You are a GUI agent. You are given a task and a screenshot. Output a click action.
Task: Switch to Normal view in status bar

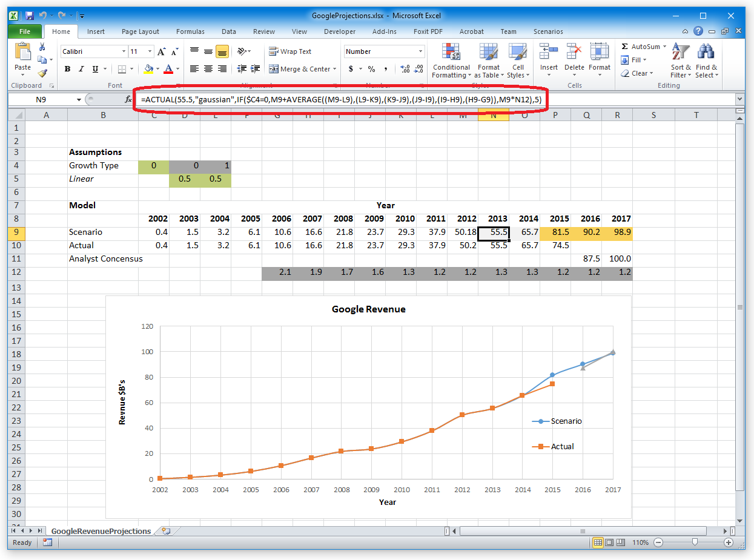tap(598, 542)
